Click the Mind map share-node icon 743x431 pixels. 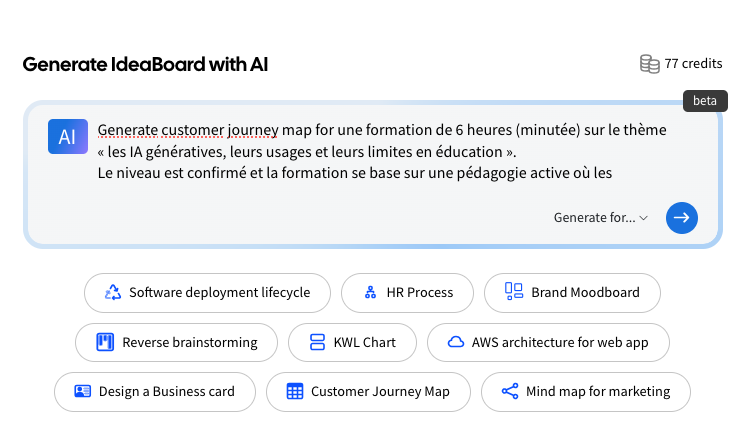[510, 392]
